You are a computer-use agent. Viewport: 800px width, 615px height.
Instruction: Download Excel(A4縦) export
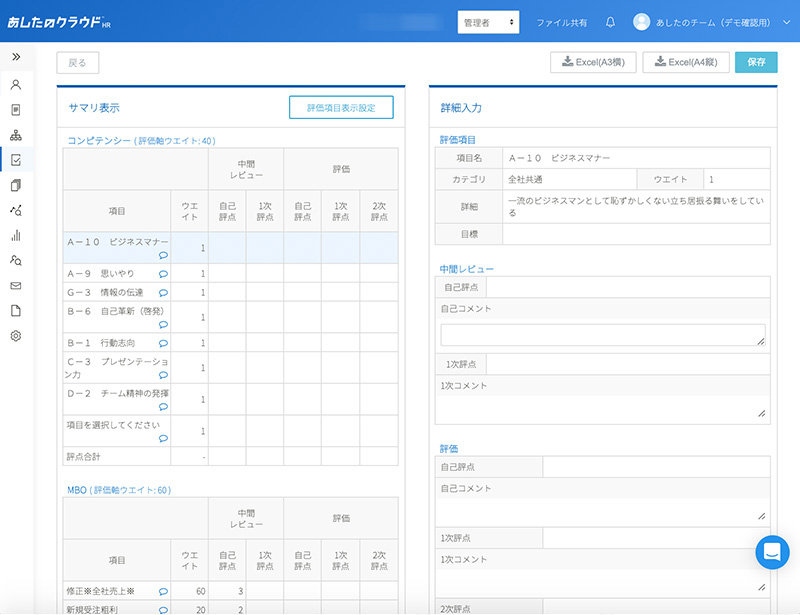click(686, 62)
